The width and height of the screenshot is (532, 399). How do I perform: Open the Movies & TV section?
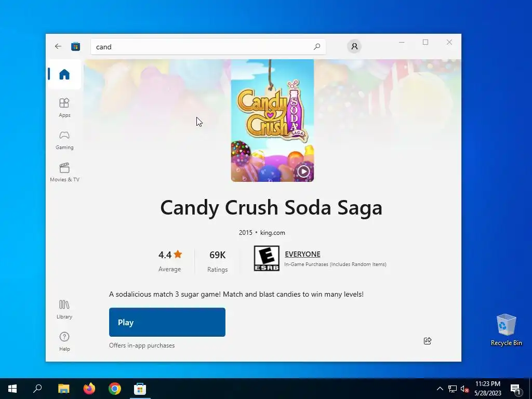64,172
